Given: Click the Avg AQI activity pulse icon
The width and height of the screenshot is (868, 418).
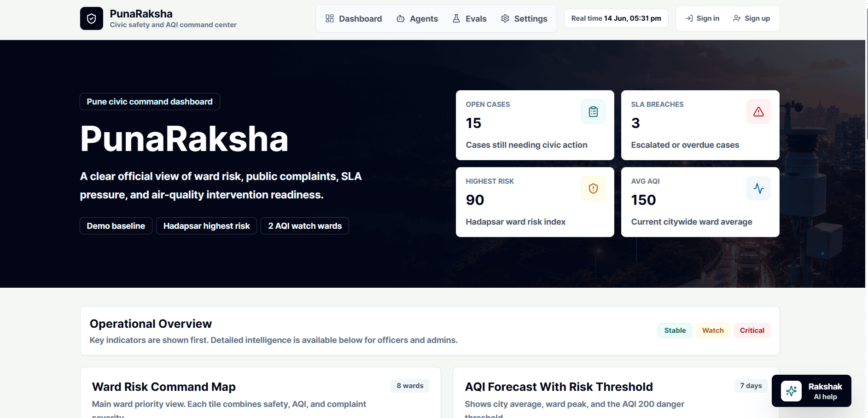Looking at the screenshot, I should click(x=758, y=188).
